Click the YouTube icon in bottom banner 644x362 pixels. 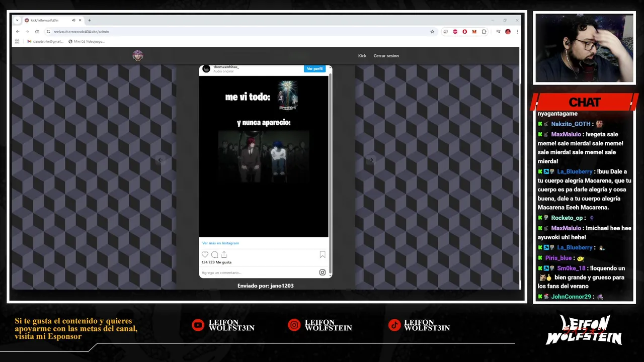coord(198,325)
